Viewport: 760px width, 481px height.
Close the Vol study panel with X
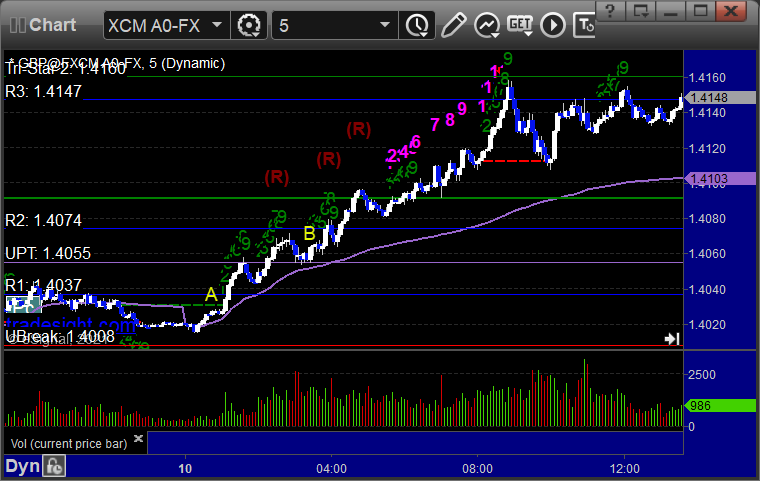pos(138,438)
